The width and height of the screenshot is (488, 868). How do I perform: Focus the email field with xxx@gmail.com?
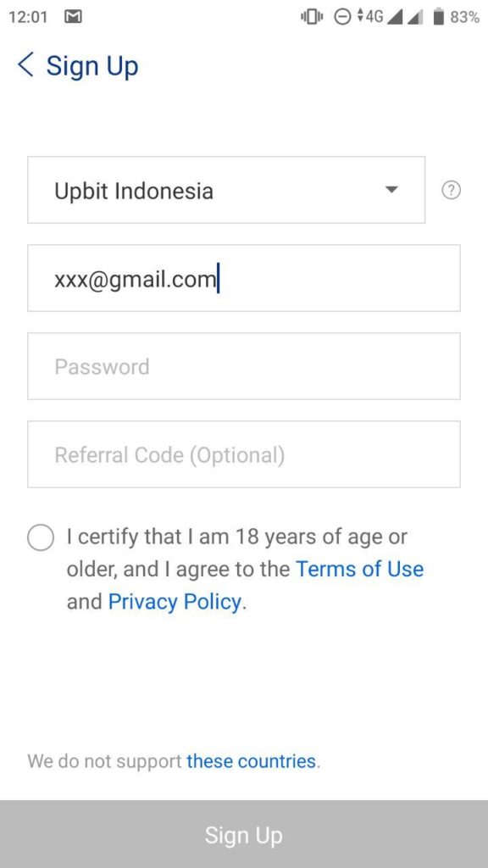244,278
